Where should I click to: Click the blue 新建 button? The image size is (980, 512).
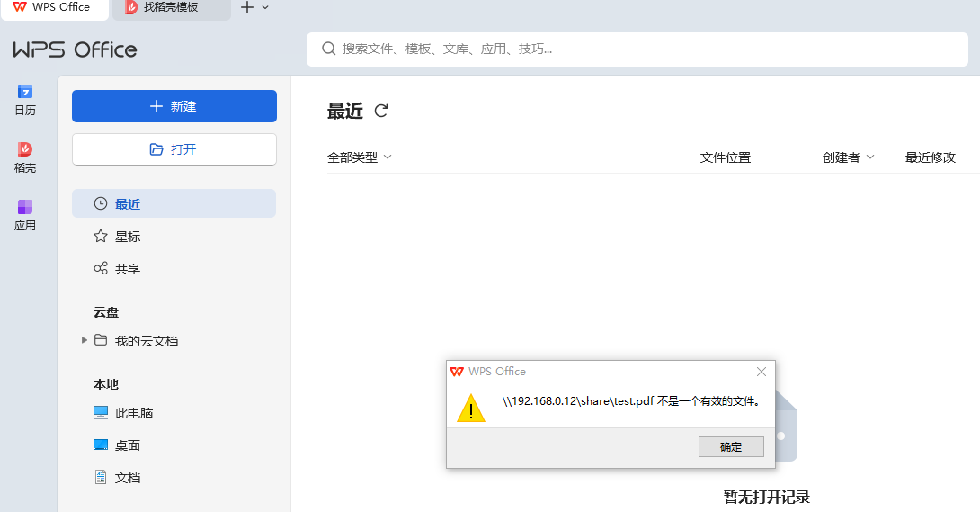click(174, 106)
